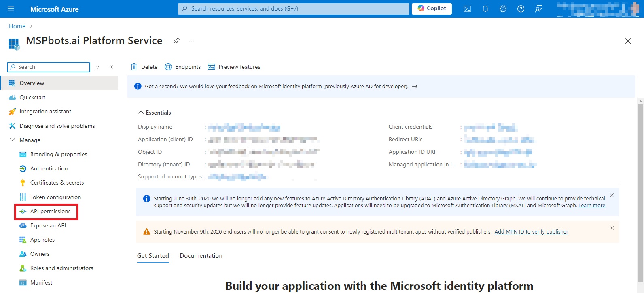Click the Managed application value link
Viewport: 644px width, 293px height.
500,165
